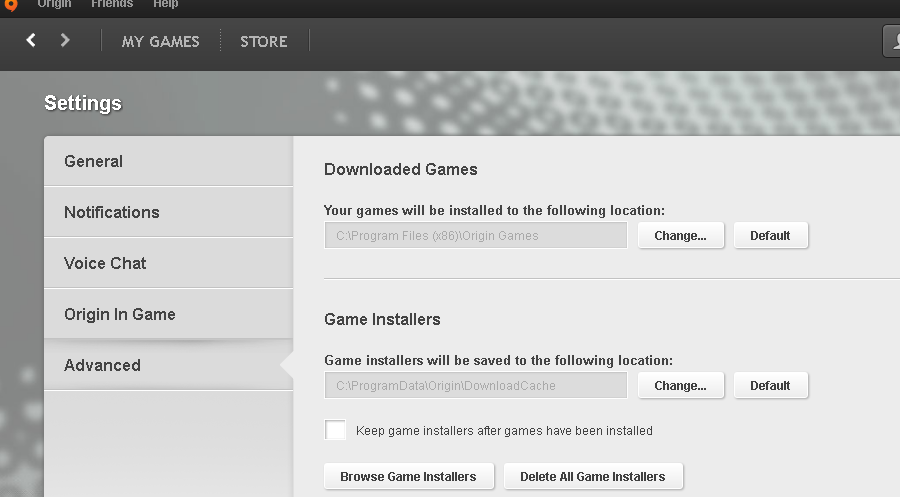Click Browse Game Installers button
900x497 pixels.
coord(409,476)
